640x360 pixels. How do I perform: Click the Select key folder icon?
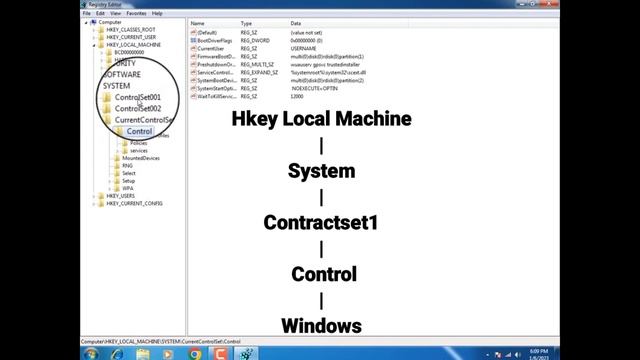pyautogui.click(x=117, y=173)
